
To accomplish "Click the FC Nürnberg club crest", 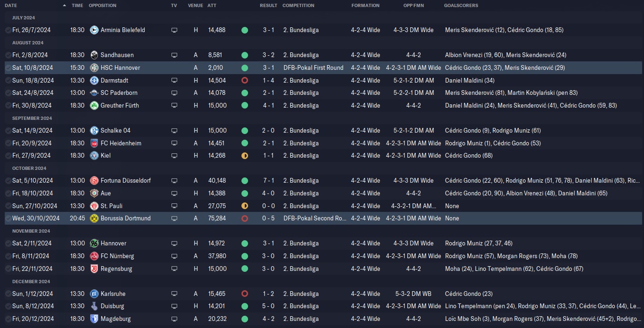I will [94, 256].
